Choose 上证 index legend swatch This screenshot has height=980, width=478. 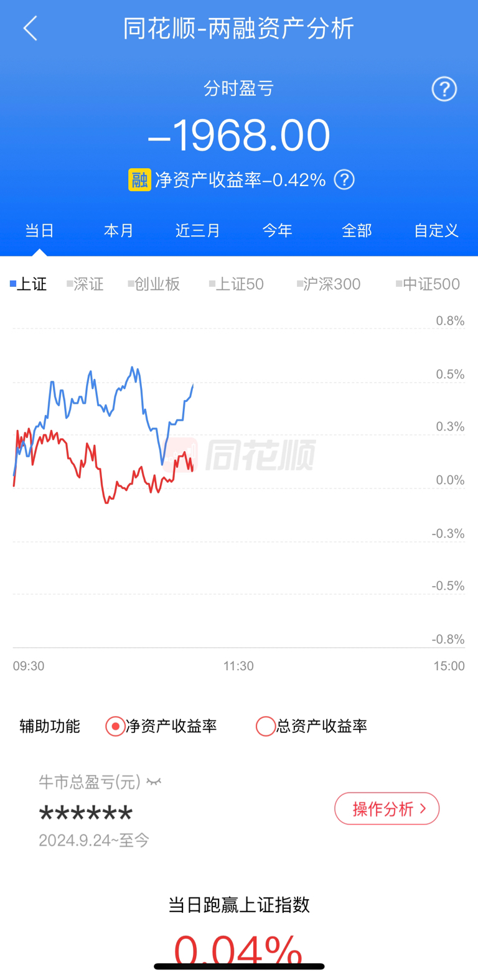(x=12, y=284)
